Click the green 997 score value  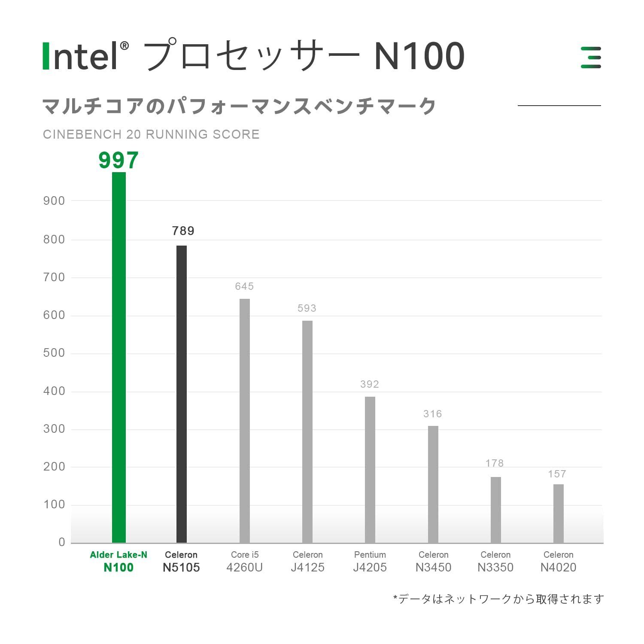click(118, 161)
